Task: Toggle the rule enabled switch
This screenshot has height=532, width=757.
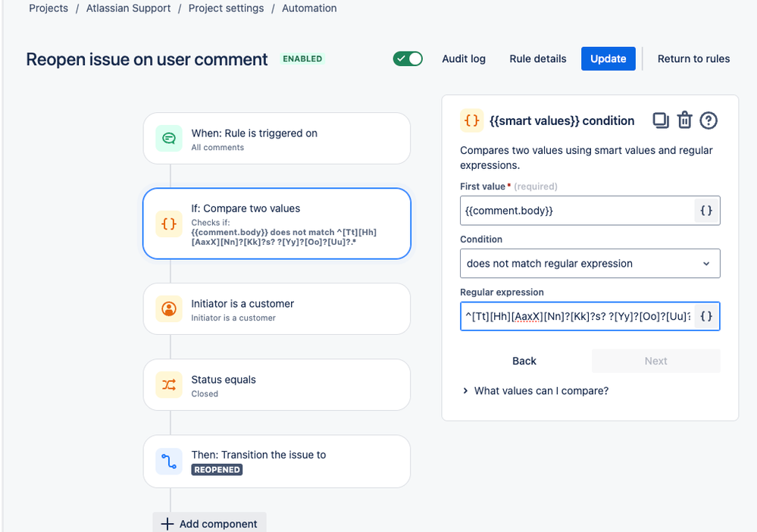Action: tap(408, 59)
